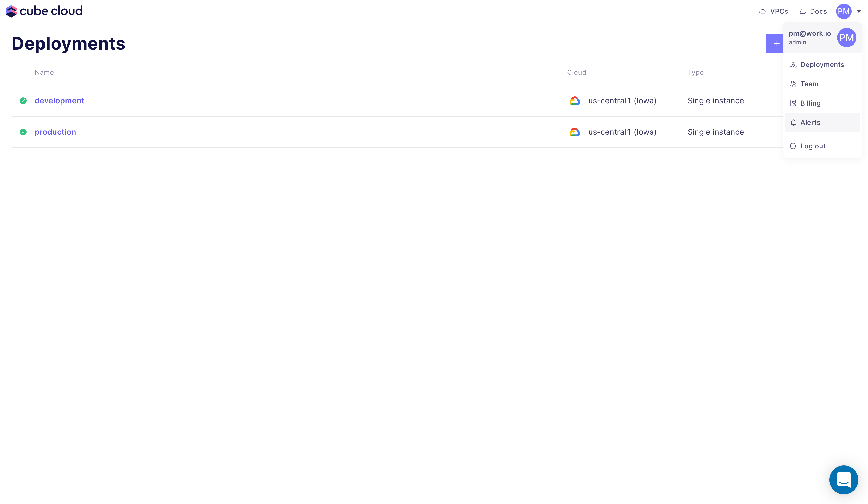
Task: Click Single instance in development row
Action: (716, 101)
